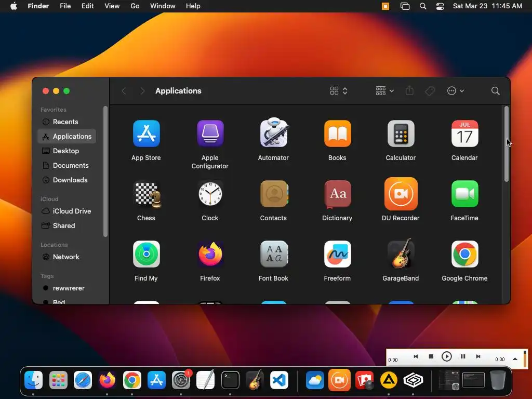Open System Settings from the Dock
The image size is (532, 399).
pos(181,380)
